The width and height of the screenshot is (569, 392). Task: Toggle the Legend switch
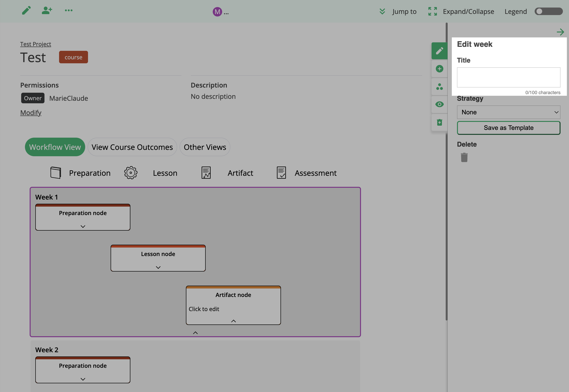(548, 12)
